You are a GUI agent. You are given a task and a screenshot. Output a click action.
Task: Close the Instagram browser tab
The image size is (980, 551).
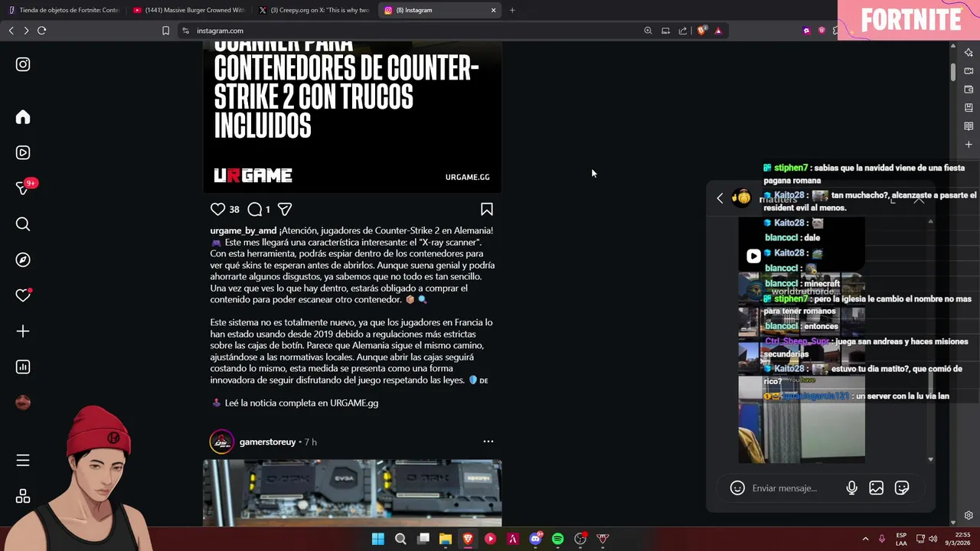[493, 10]
